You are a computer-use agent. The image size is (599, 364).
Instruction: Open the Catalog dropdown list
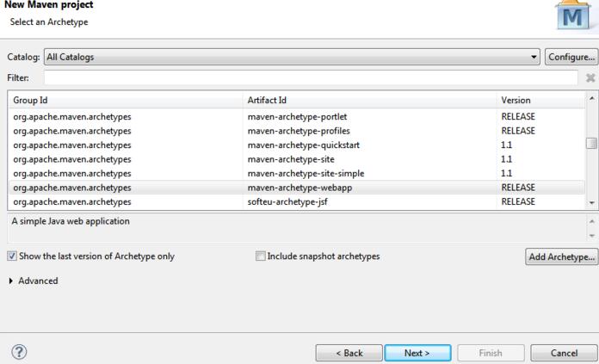tap(292, 57)
